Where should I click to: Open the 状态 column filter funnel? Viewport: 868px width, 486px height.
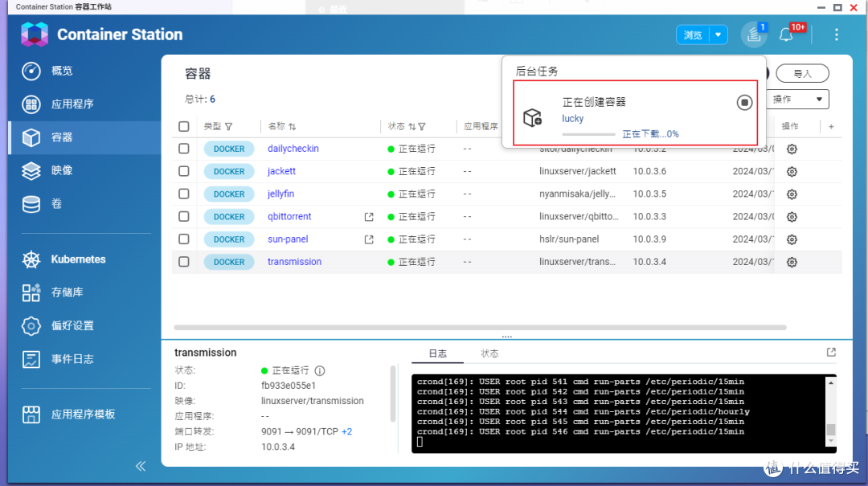point(422,127)
